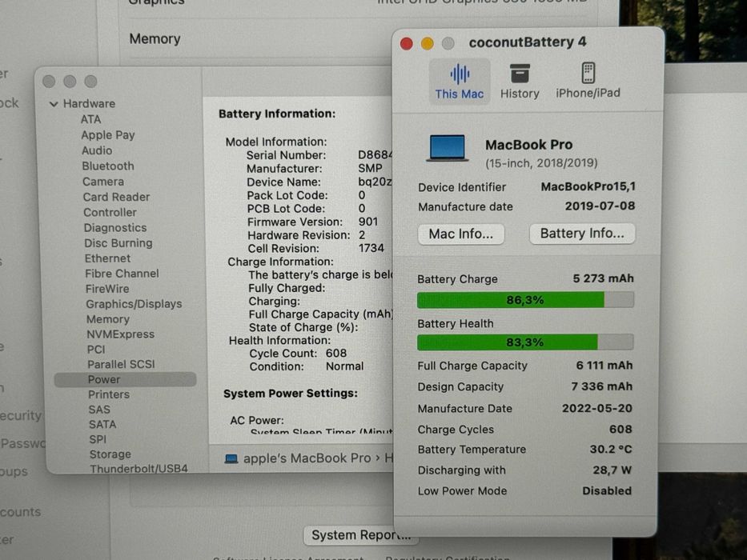Click the Charge Cycles 608 value

[x=620, y=429]
